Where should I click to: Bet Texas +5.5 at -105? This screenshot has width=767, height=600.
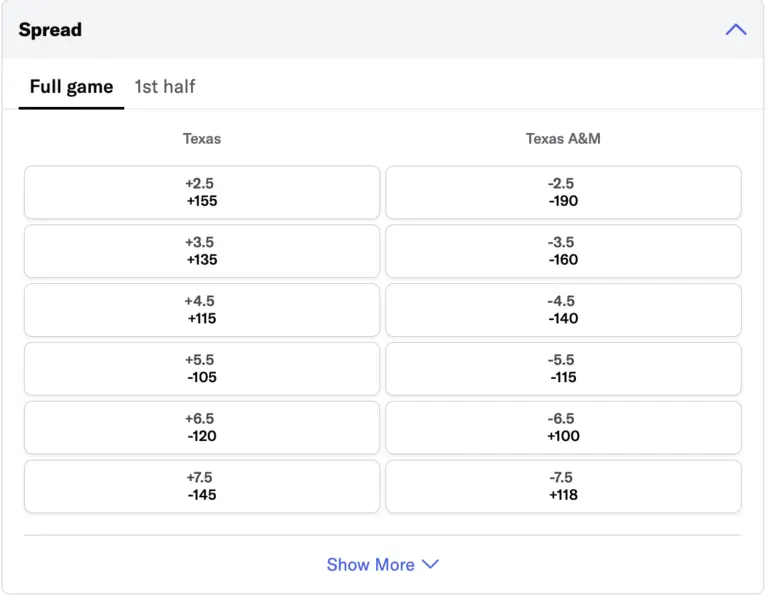coord(202,369)
